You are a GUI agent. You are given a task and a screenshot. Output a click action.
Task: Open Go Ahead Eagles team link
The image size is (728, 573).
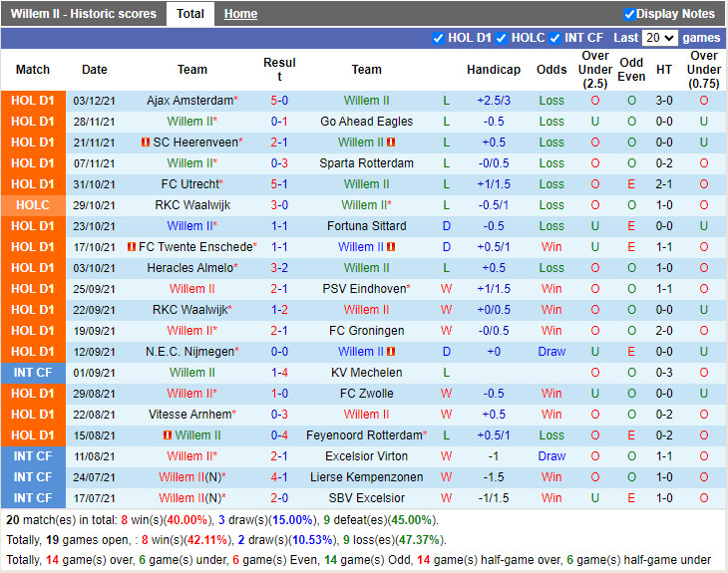[x=366, y=122]
